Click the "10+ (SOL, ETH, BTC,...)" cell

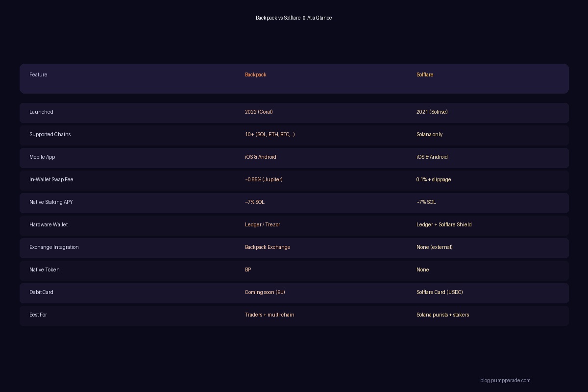[270, 134]
